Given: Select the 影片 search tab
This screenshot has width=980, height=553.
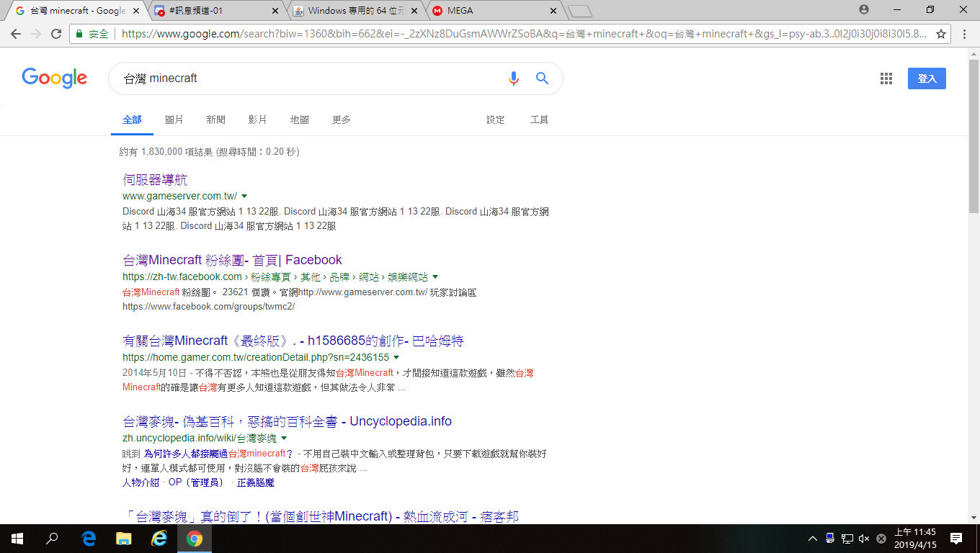Looking at the screenshot, I should pyautogui.click(x=257, y=120).
